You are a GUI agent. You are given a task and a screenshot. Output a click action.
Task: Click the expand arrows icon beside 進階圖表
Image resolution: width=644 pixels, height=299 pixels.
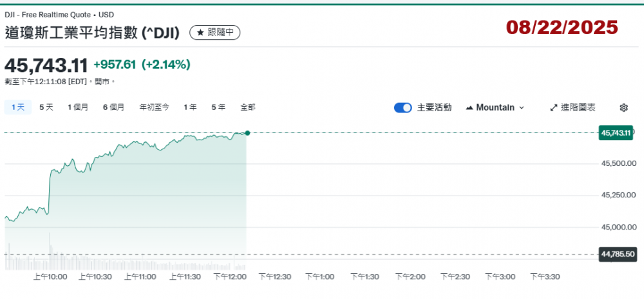pyautogui.click(x=553, y=107)
